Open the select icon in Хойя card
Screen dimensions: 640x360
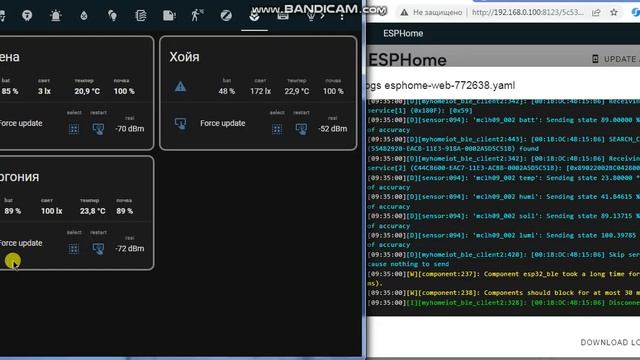277,129
